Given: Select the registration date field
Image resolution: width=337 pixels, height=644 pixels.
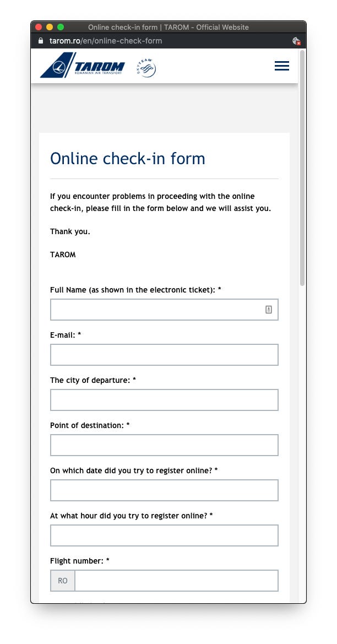Looking at the screenshot, I should tap(164, 490).
